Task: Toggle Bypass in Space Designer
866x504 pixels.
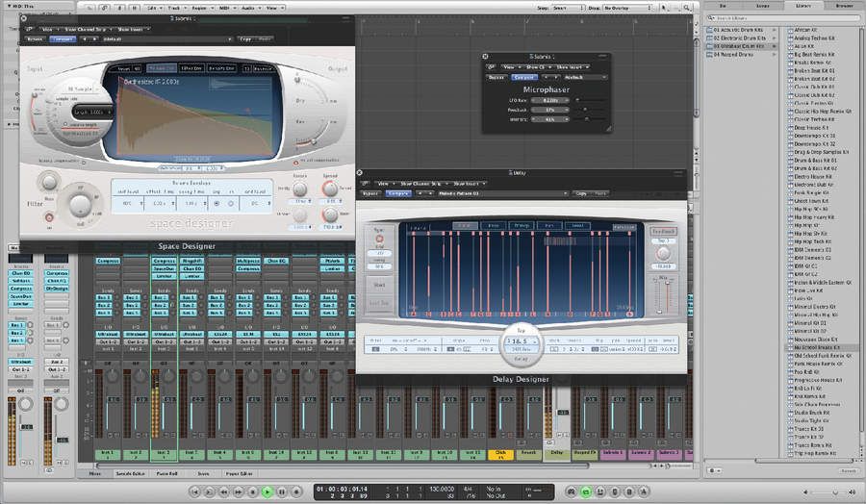Action: tap(35, 39)
